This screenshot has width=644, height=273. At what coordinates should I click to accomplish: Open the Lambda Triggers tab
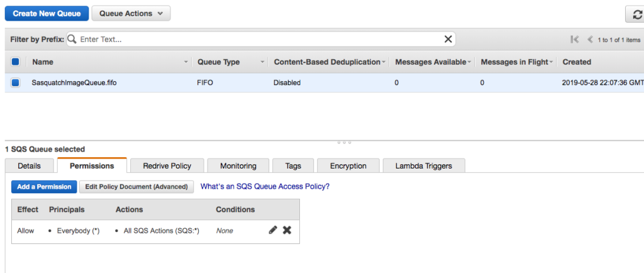(x=423, y=166)
